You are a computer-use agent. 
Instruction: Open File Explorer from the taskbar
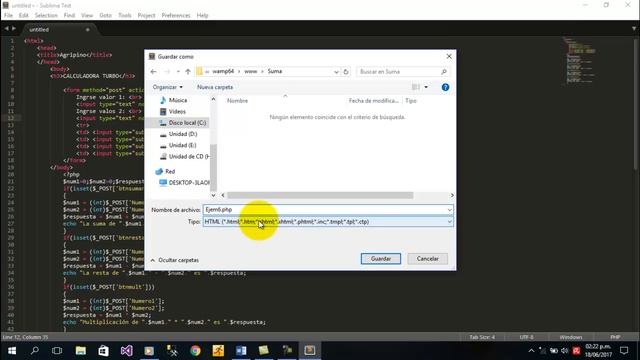[80, 351]
